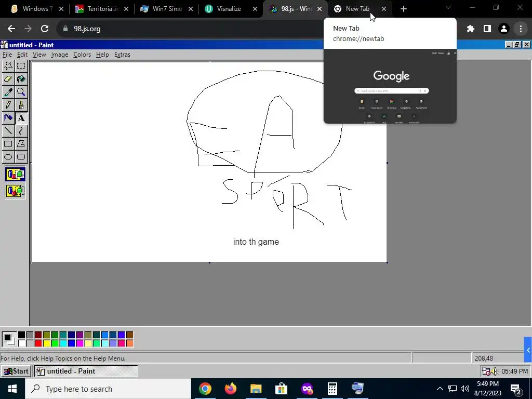Image resolution: width=532 pixels, height=399 pixels.
Task: Pick the Eraser tool
Action: [x=8, y=79]
